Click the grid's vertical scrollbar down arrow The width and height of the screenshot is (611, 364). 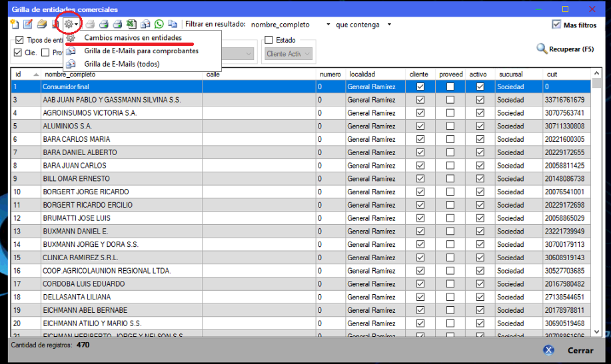[596, 331]
